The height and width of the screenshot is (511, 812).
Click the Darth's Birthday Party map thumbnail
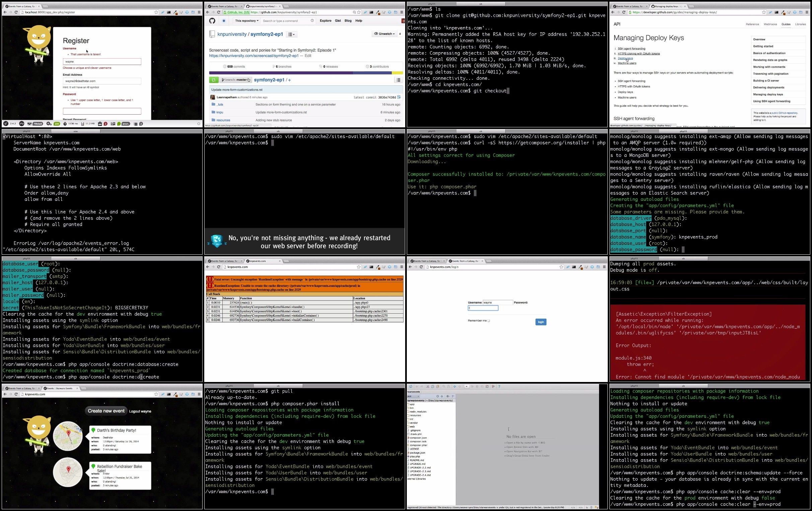point(68,436)
